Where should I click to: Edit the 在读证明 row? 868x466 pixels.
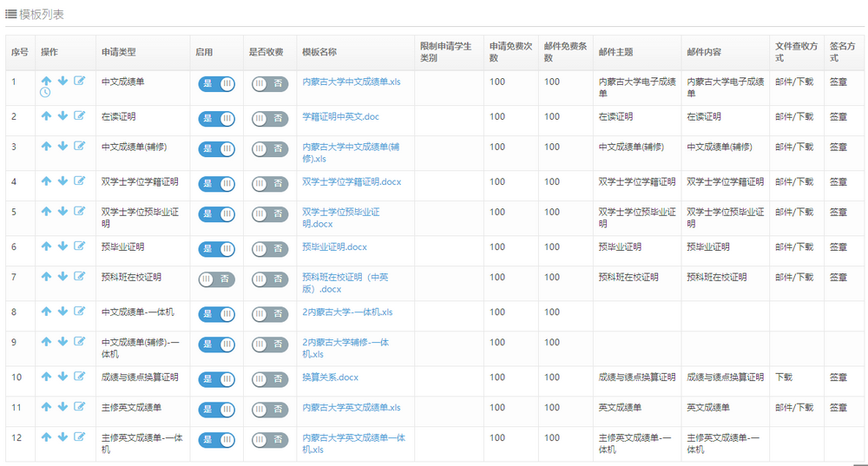80,115
